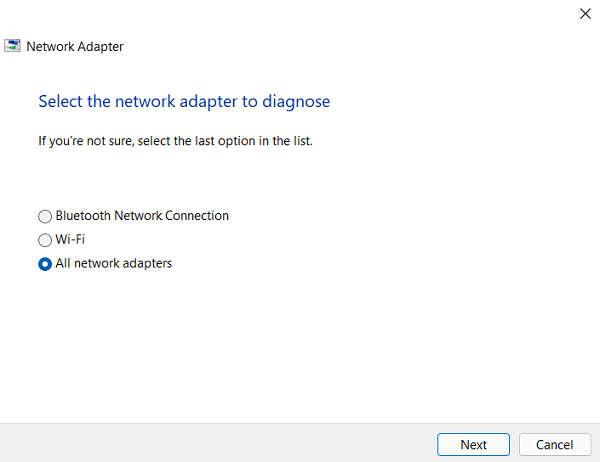Click the word "Connection" in the Bluetooth option

click(x=199, y=216)
